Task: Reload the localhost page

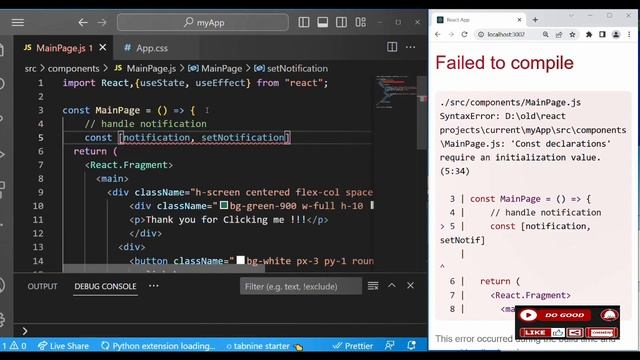Action: (x=464, y=35)
